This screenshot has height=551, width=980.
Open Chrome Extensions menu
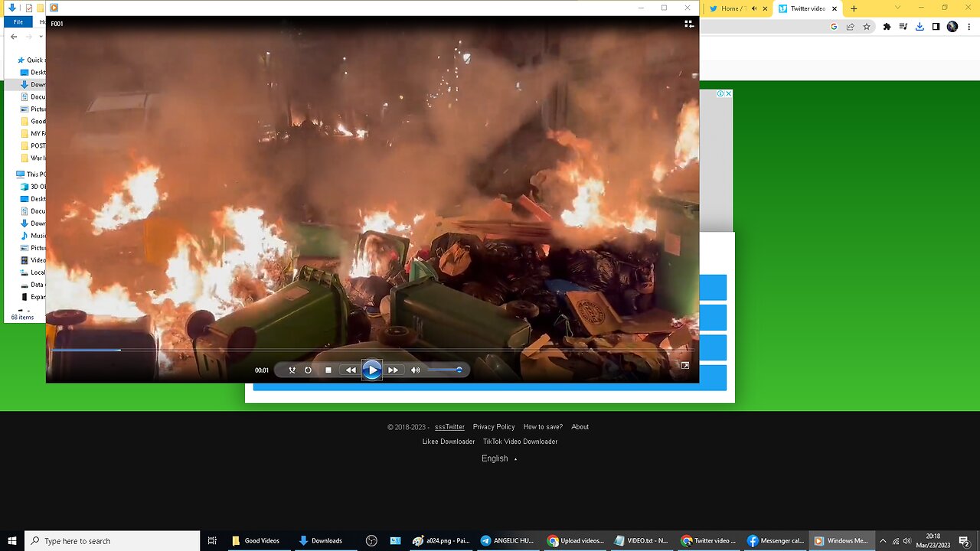coord(887,27)
